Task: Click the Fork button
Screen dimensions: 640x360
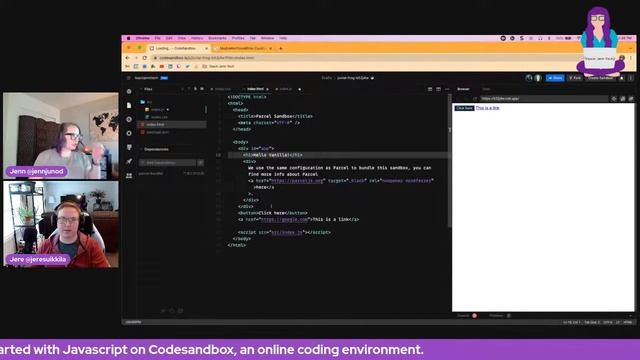Action: (575, 78)
